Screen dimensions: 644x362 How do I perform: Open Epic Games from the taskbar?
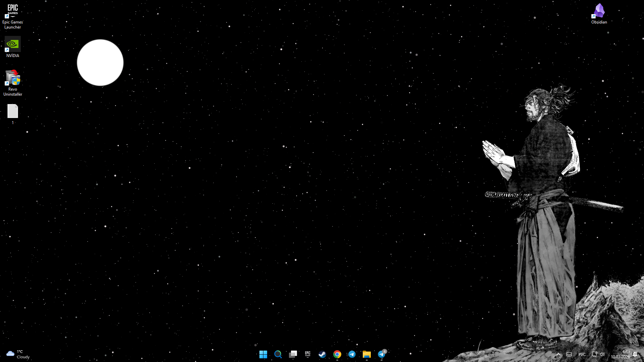coord(308,354)
